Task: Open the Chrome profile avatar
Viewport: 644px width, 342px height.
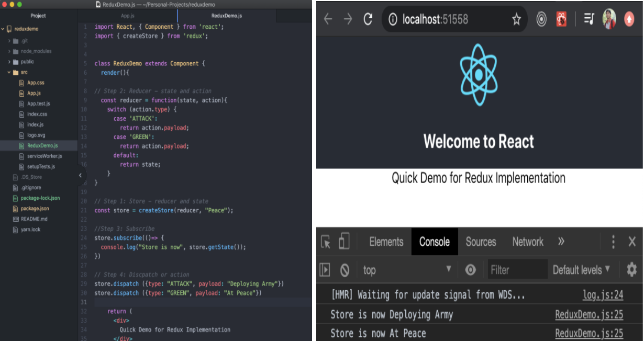Action: pos(608,19)
